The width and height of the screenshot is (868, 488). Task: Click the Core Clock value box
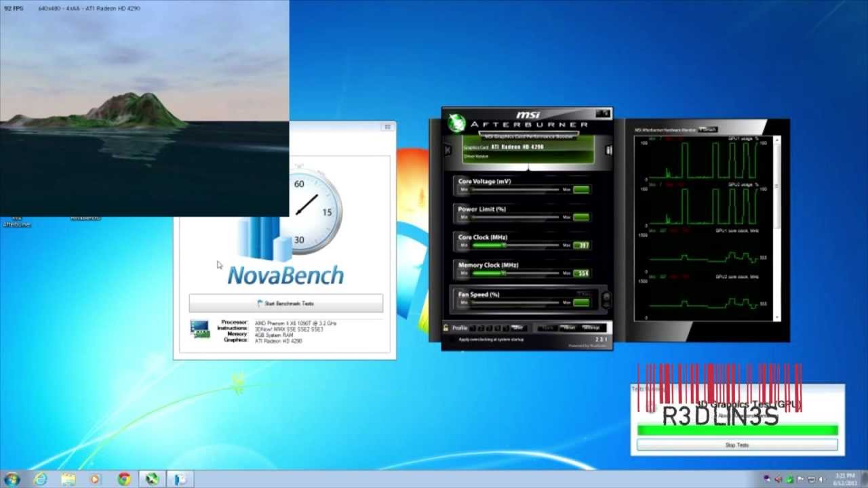581,245
